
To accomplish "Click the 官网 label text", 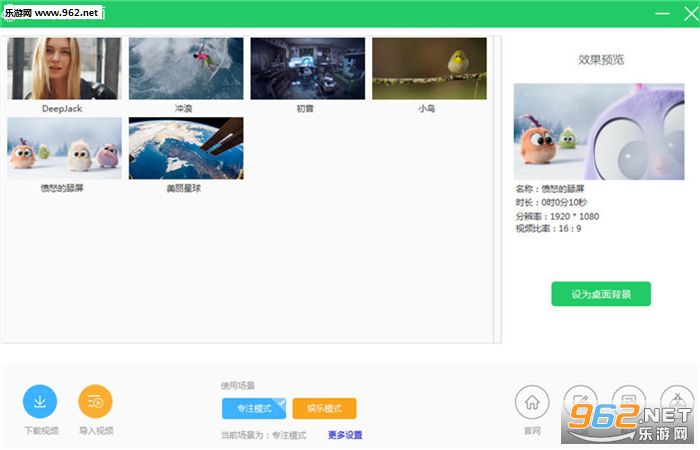I will point(532,431).
